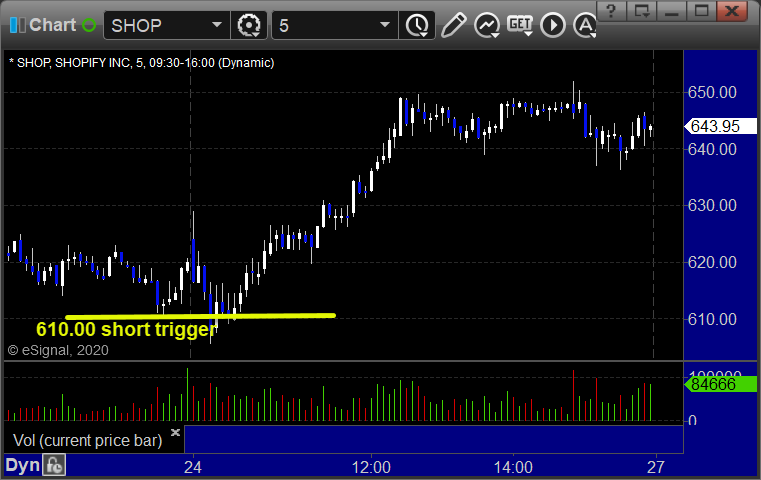Click the blue Chart window bars icon
Screen dimensions: 761x480
[x=17, y=25]
